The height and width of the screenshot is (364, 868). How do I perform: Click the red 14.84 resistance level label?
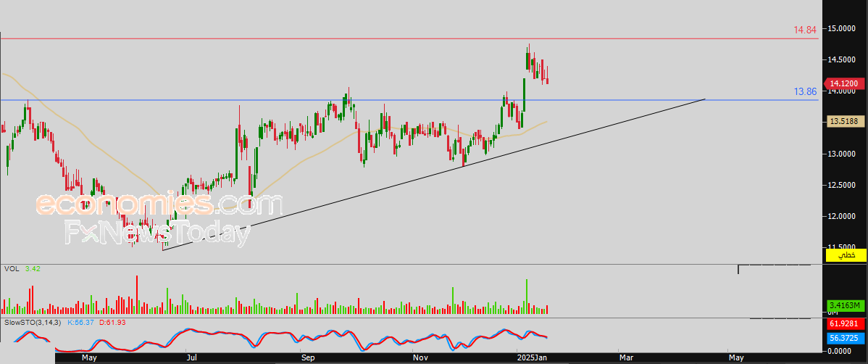pos(805,30)
